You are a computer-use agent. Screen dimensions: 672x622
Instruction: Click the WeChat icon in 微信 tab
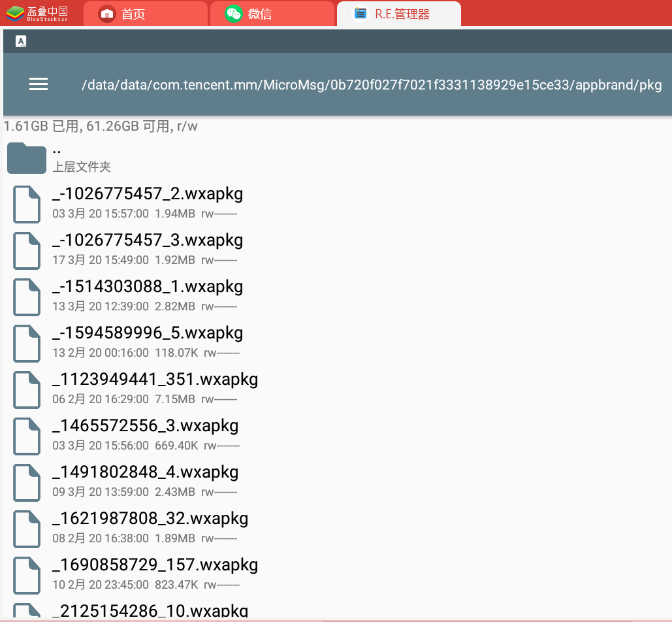pyautogui.click(x=234, y=14)
